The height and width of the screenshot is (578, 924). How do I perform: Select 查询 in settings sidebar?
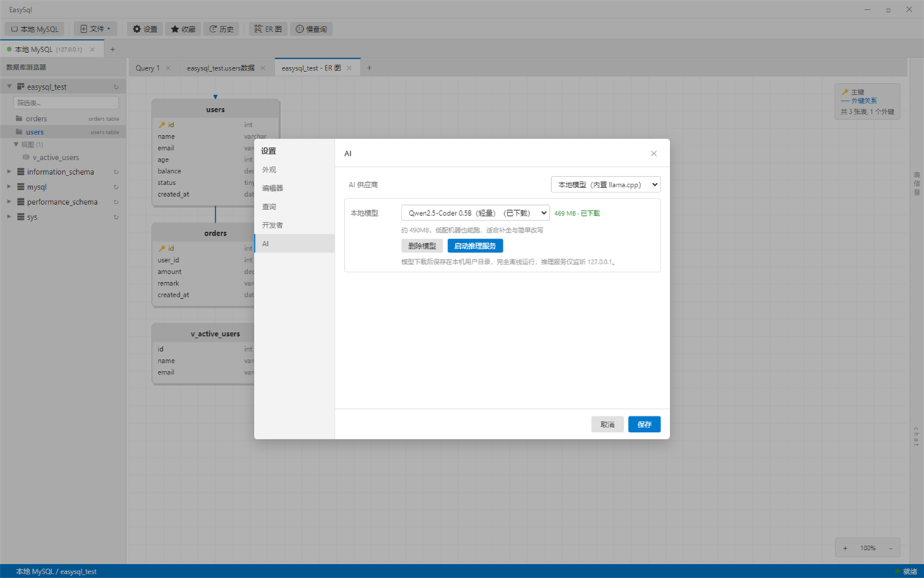click(294, 207)
